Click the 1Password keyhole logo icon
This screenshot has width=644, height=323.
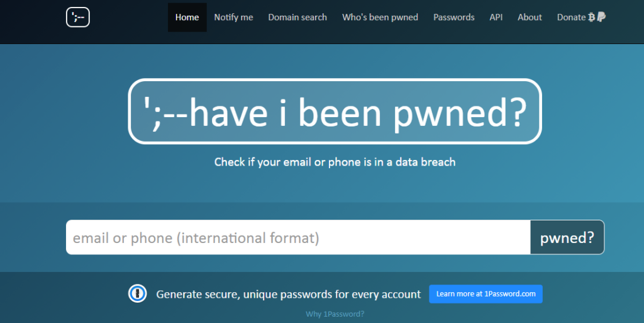pyautogui.click(x=137, y=294)
